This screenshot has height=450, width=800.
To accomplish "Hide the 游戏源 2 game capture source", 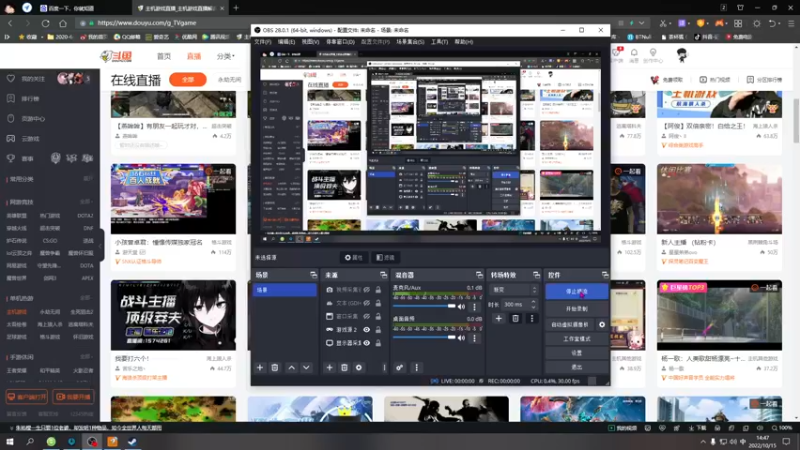I will [x=366, y=330].
